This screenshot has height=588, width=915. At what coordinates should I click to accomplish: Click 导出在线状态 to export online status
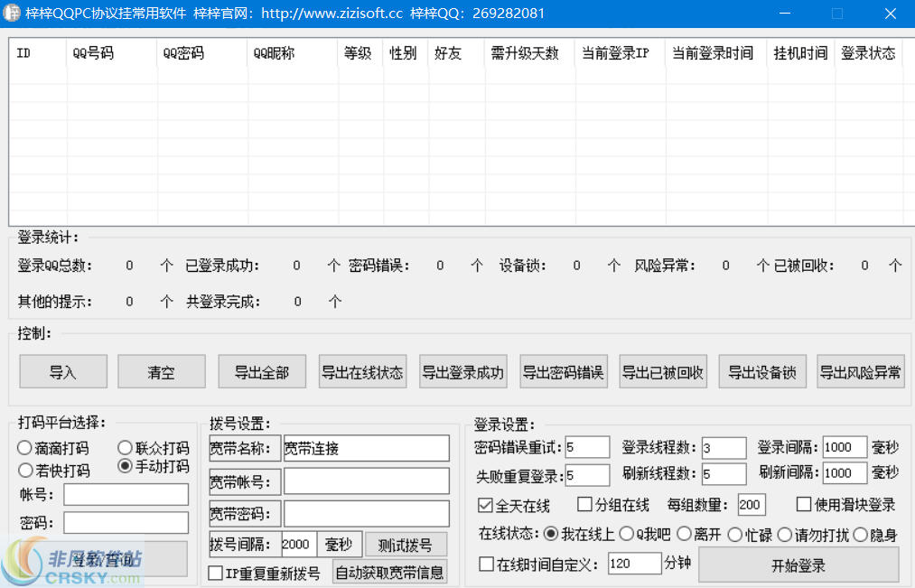(361, 370)
